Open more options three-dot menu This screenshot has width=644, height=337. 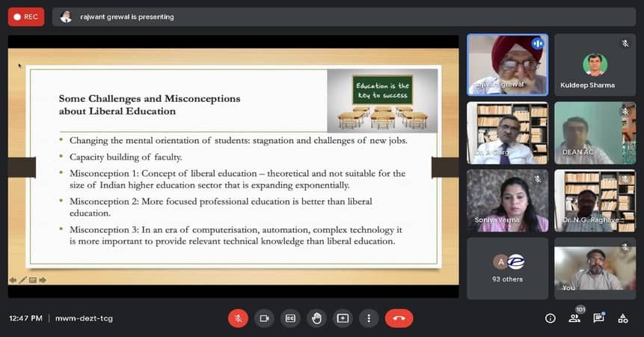tap(368, 318)
